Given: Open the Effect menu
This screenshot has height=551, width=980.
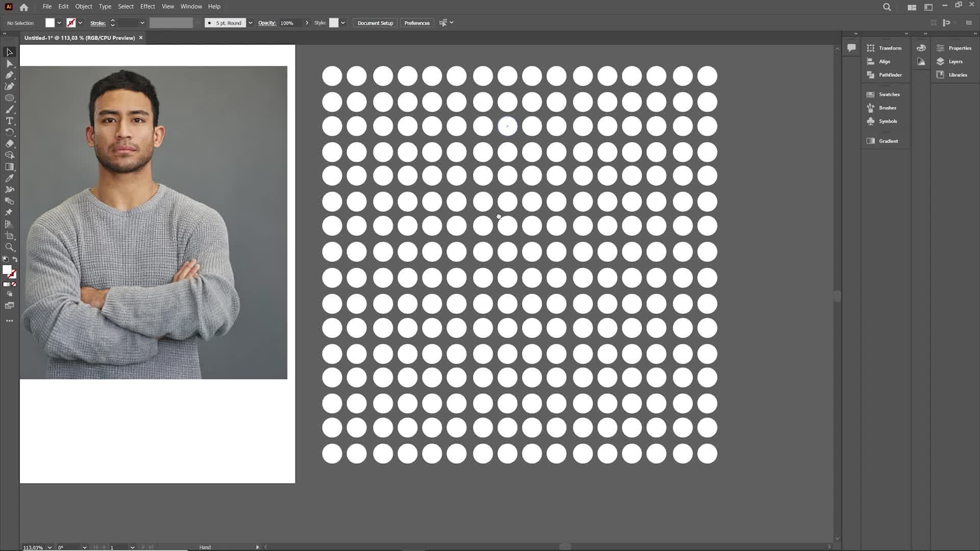Looking at the screenshot, I should tap(147, 7).
